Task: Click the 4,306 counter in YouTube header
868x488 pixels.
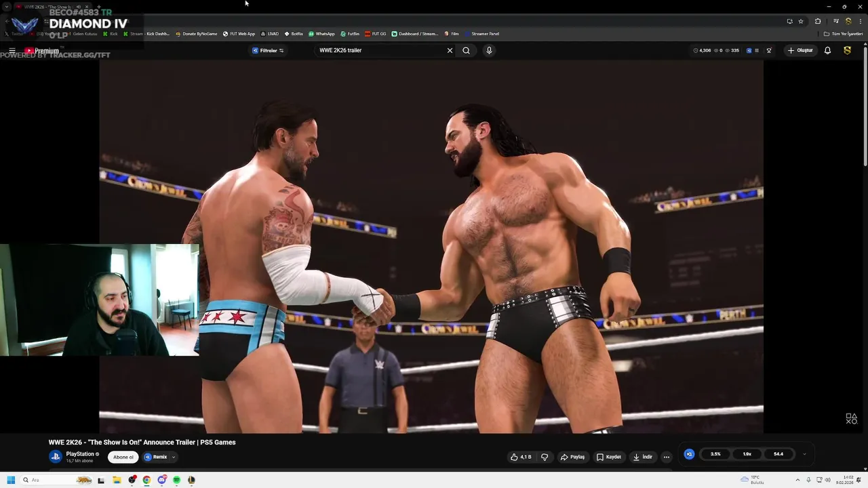Action: pyautogui.click(x=702, y=50)
